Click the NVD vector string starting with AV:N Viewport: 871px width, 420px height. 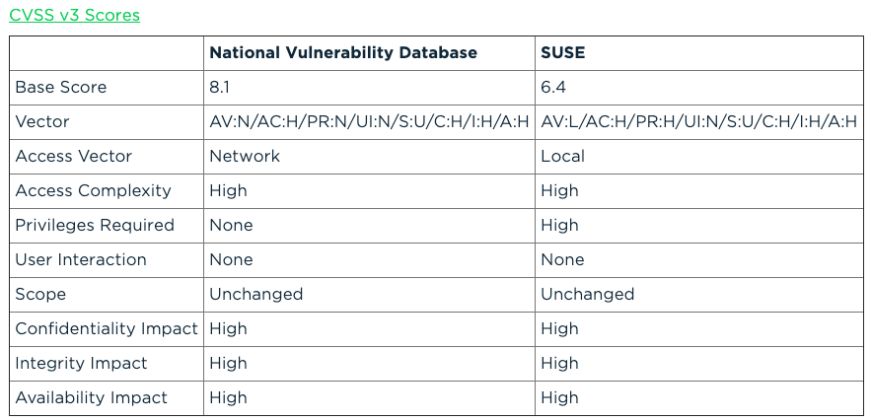[x=368, y=122]
